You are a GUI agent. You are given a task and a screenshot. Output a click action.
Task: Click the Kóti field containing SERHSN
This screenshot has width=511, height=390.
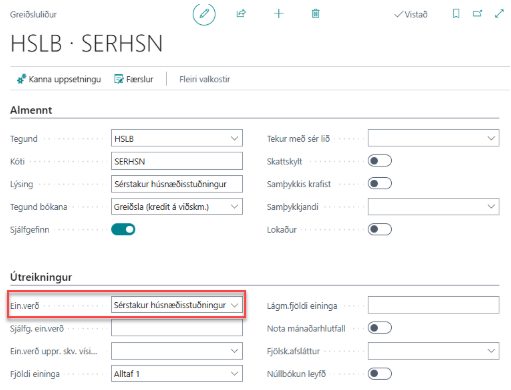click(x=177, y=161)
